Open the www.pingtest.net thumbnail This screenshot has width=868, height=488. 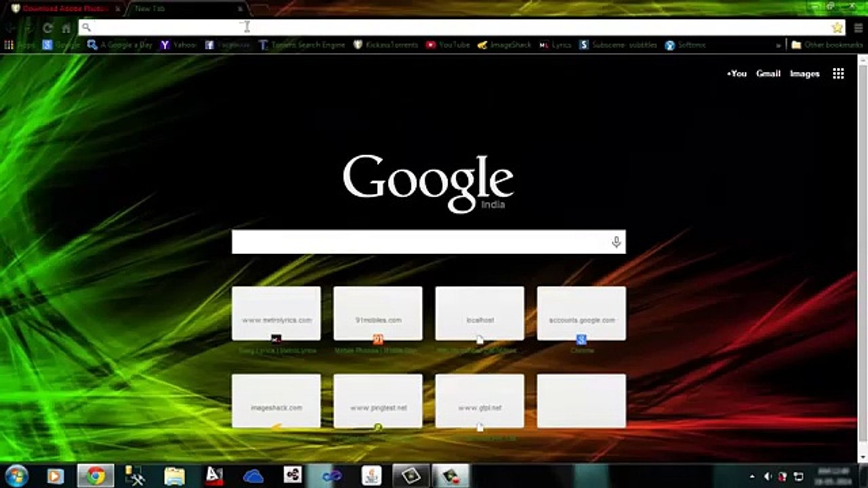click(x=378, y=401)
